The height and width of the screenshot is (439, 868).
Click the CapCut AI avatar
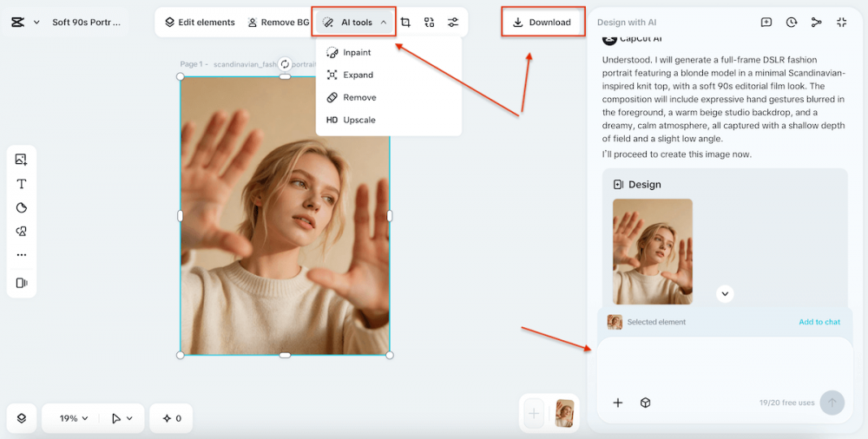coord(609,39)
